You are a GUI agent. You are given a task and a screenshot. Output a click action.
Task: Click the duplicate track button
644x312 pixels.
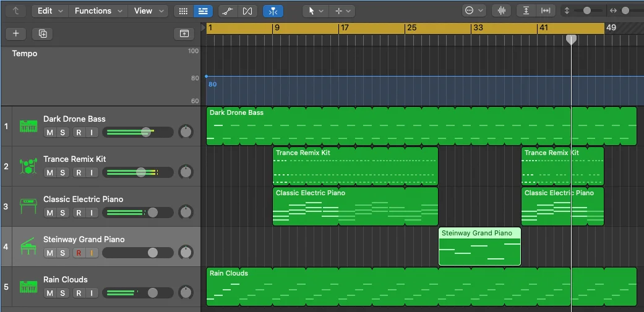(43, 33)
